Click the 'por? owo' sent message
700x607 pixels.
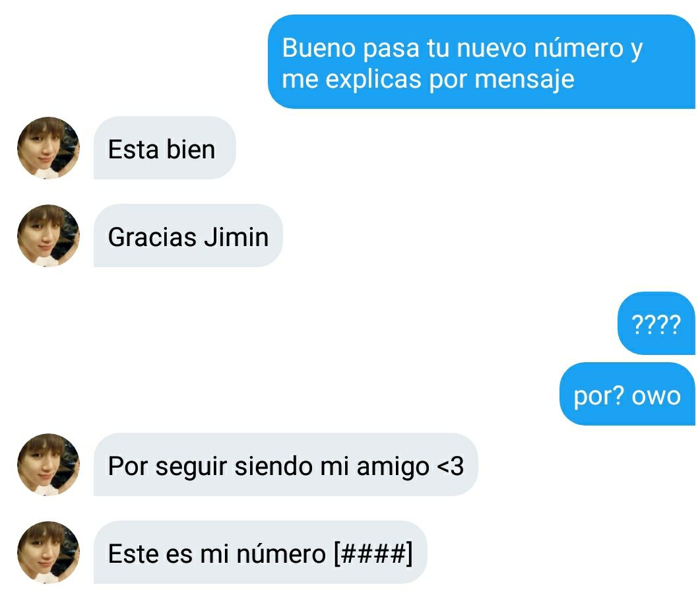[x=627, y=394]
